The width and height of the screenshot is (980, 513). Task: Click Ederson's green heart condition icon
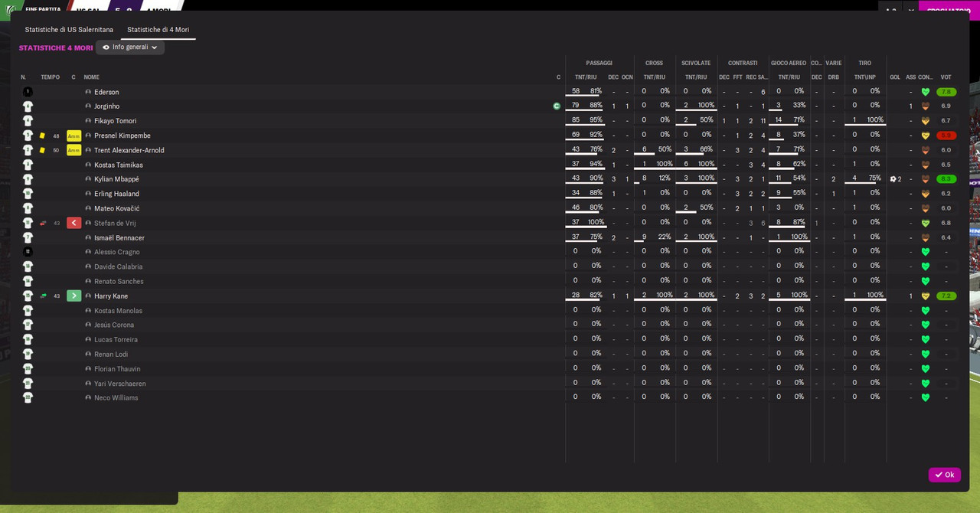925,92
